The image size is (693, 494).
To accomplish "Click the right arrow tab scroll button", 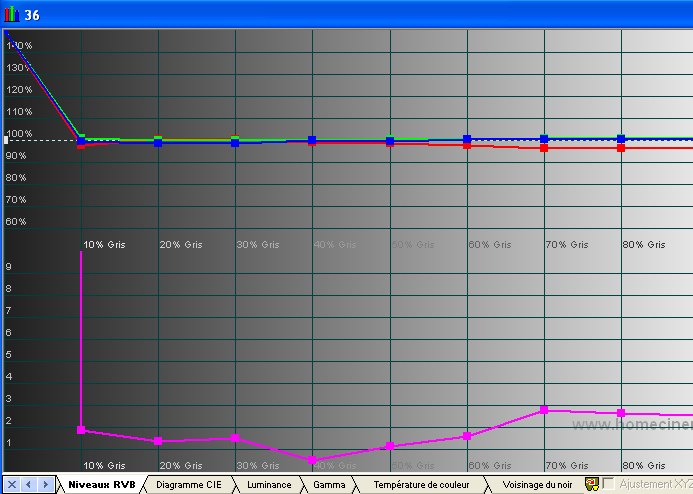I will point(46,484).
